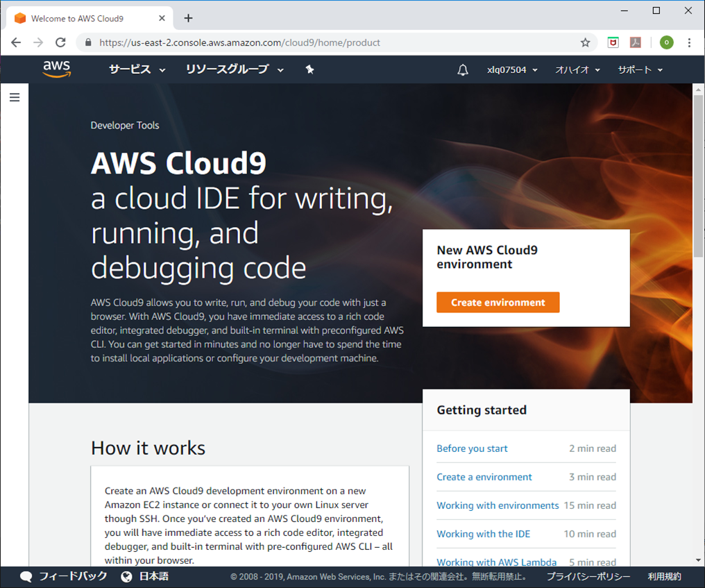705x588 pixels.
Task: Open Chrome three-dot menu
Action: 689,42
